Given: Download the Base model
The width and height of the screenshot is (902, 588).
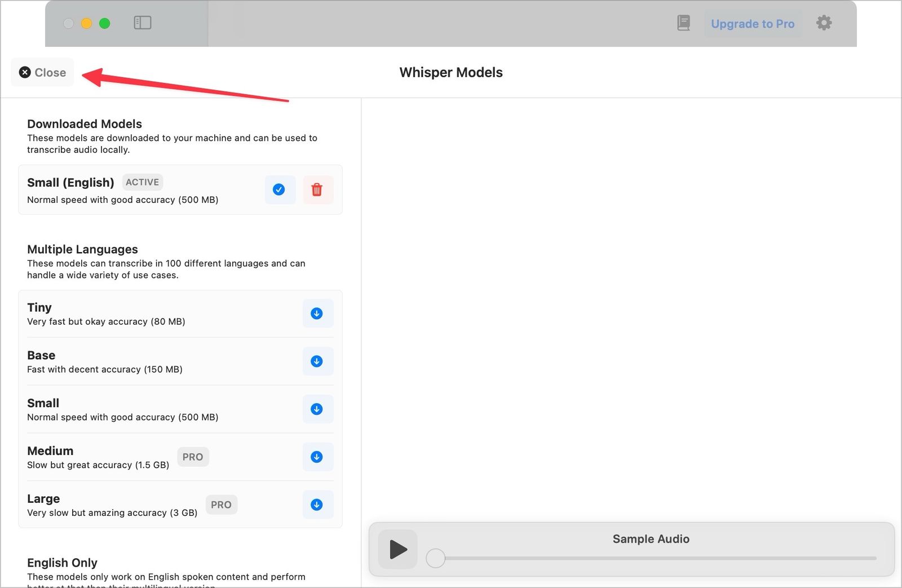Looking at the screenshot, I should 317,361.
